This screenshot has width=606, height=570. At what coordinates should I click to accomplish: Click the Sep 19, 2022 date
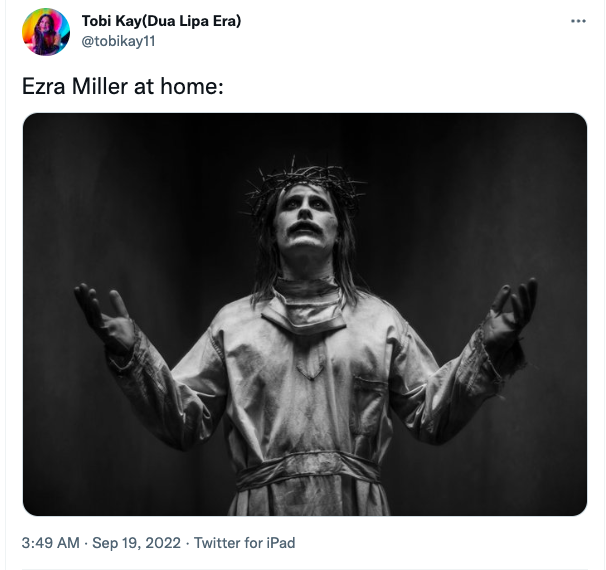(137, 543)
